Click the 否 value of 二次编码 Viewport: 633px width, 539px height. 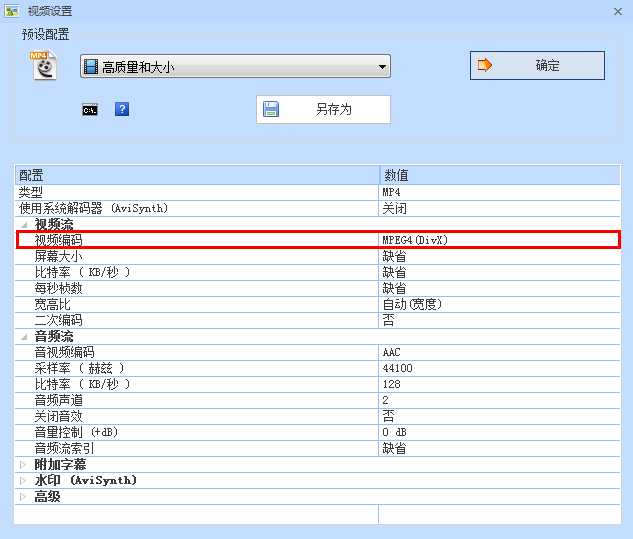[499, 321]
